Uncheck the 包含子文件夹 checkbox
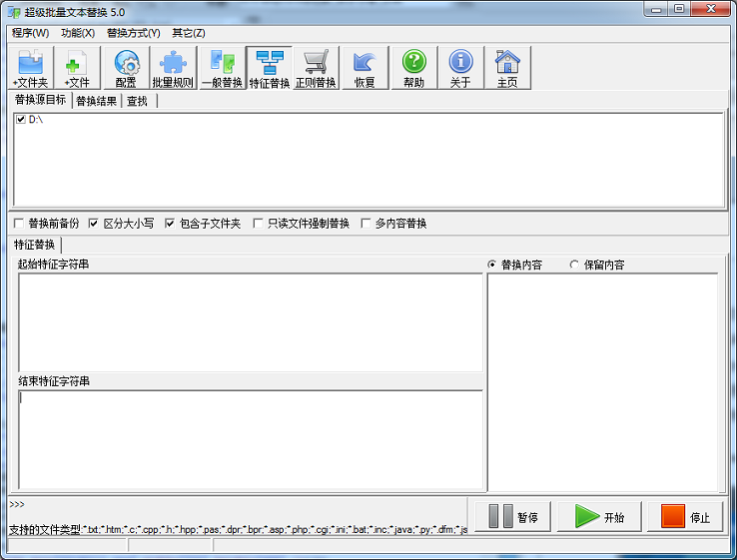Image resolution: width=737 pixels, height=560 pixels. point(170,224)
